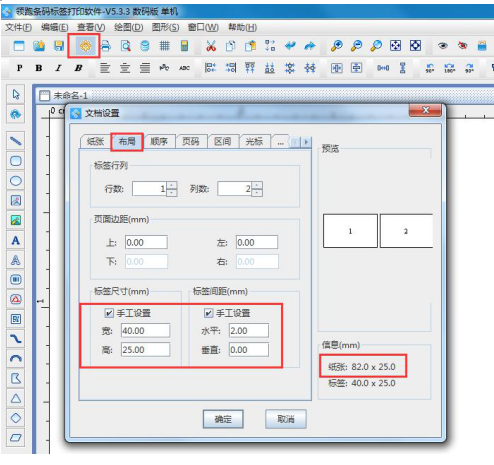Open document settings gear icon
Image resolution: width=494 pixels, height=465 pixels.
[x=85, y=46]
